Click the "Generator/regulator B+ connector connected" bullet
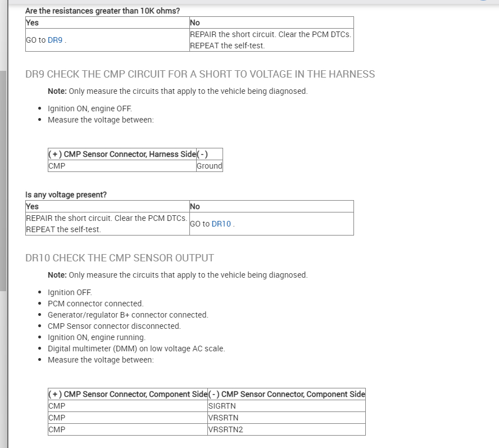 pyautogui.click(x=128, y=315)
